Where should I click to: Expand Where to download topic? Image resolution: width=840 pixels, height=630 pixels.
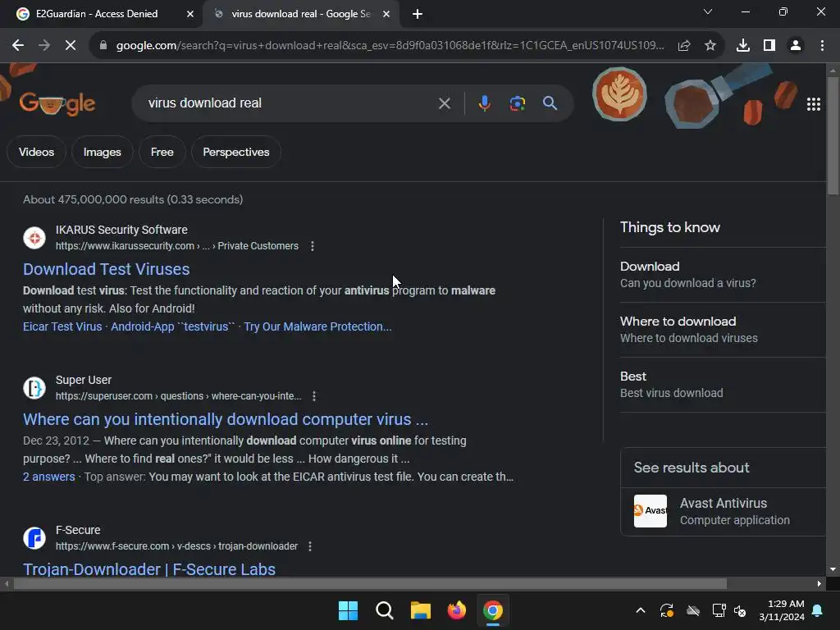[x=723, y=330]
